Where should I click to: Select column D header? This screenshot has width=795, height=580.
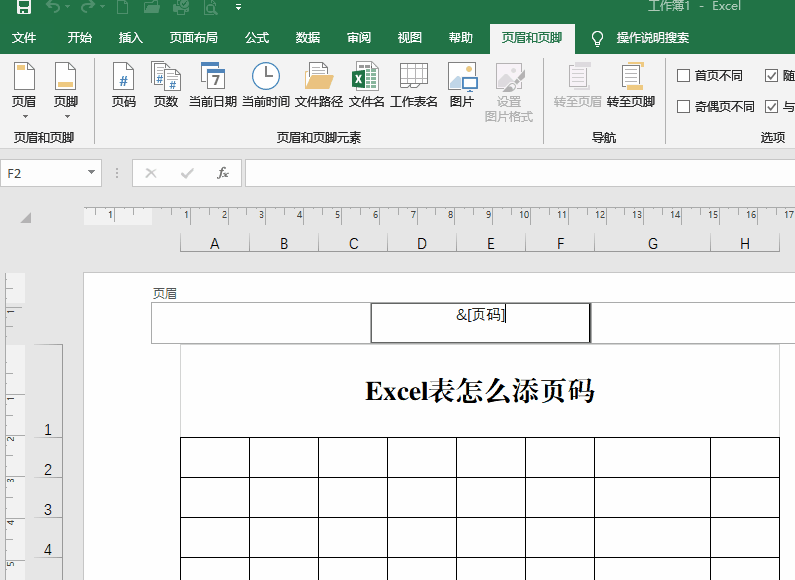coord(422,244)
